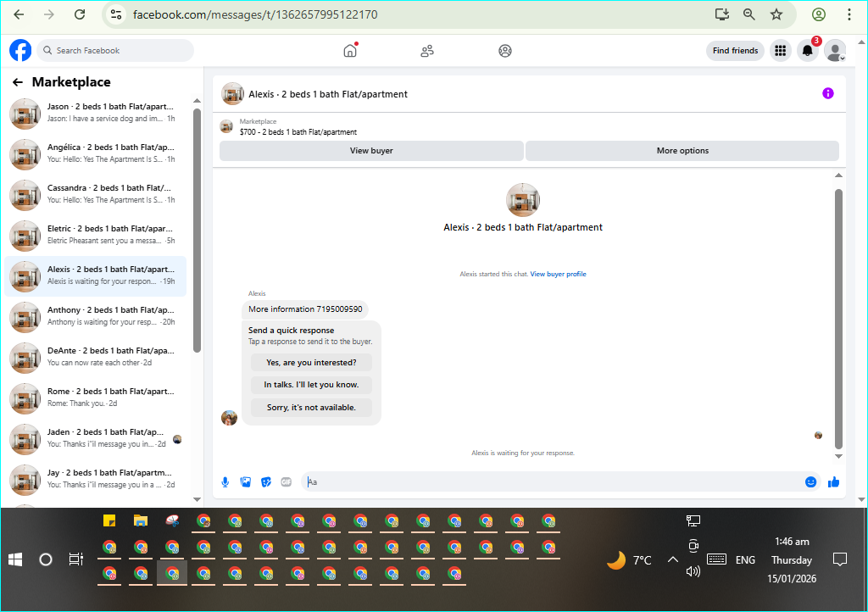The width and height of the screenshot is (868, 612).
Task: Bookmark this page with the star icon
Action: pos(776,14)
